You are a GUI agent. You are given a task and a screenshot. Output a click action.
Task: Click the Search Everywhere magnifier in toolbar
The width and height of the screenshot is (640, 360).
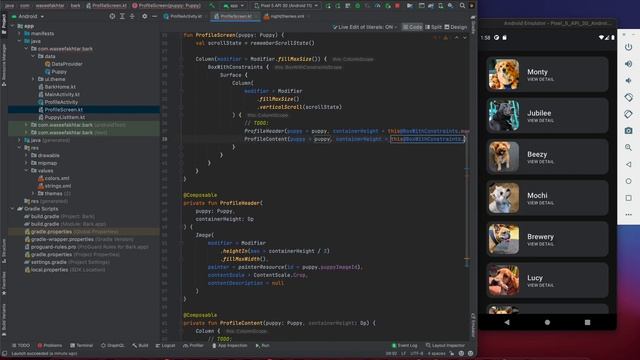462,6
